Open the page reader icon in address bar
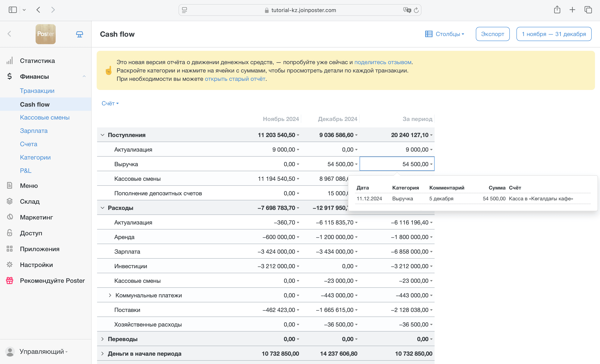 [x=185, y=10]
